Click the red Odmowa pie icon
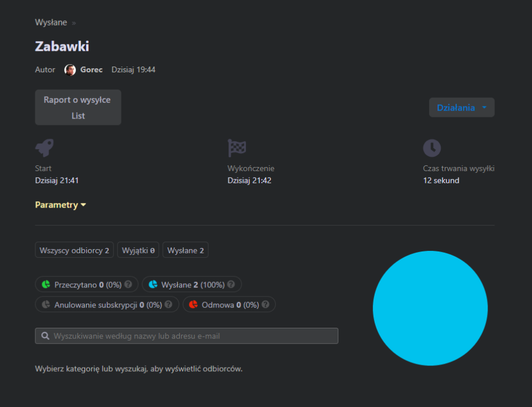Screen dimensions: 532x407 coord(194,305)
